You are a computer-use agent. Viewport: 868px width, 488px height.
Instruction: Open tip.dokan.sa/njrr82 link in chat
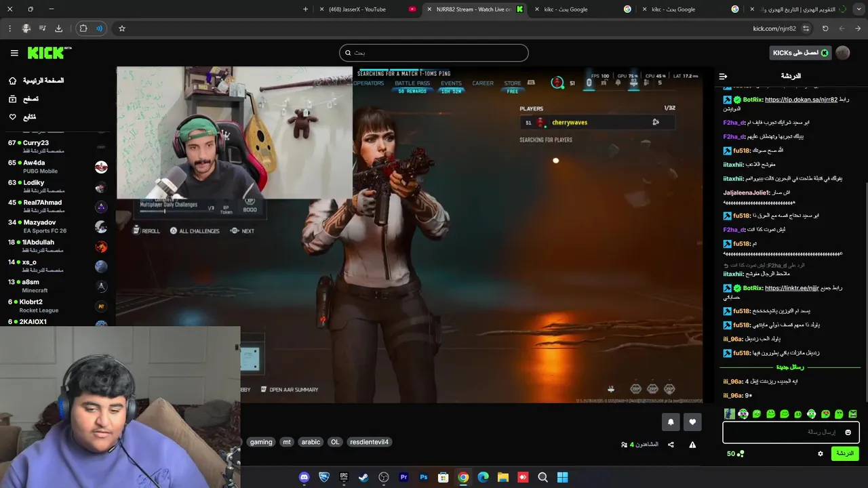click(x=801, y=100)
